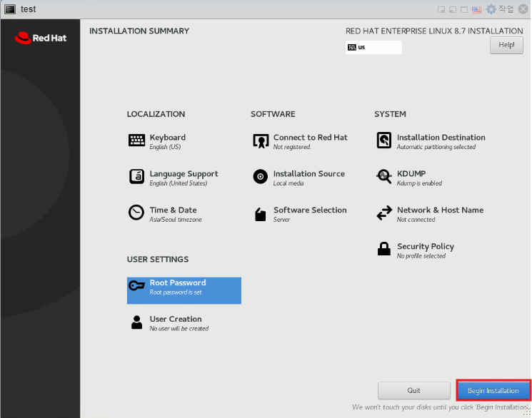This screenshot has height=418, width=532.
Task: Open Language Support via its icon
Action: point(136,176)
